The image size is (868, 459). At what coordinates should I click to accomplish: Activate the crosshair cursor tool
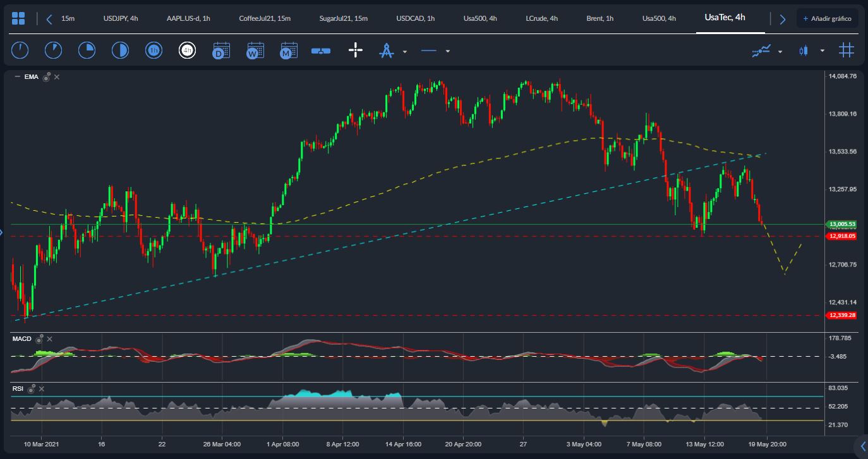tap(356, 51)
